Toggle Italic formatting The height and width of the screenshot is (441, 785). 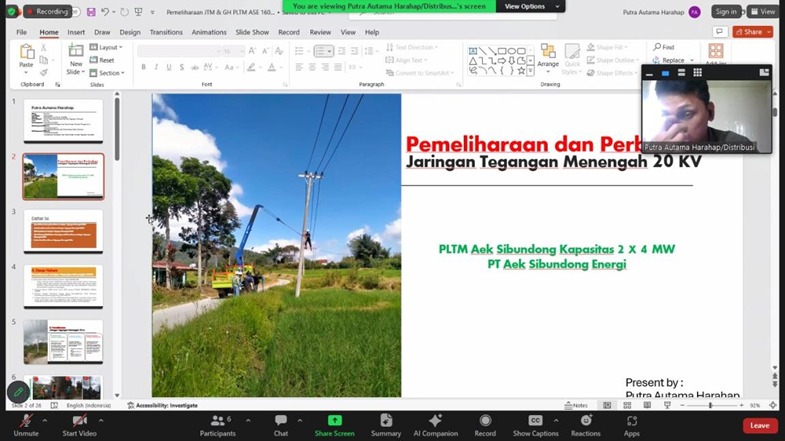(156, 67)
